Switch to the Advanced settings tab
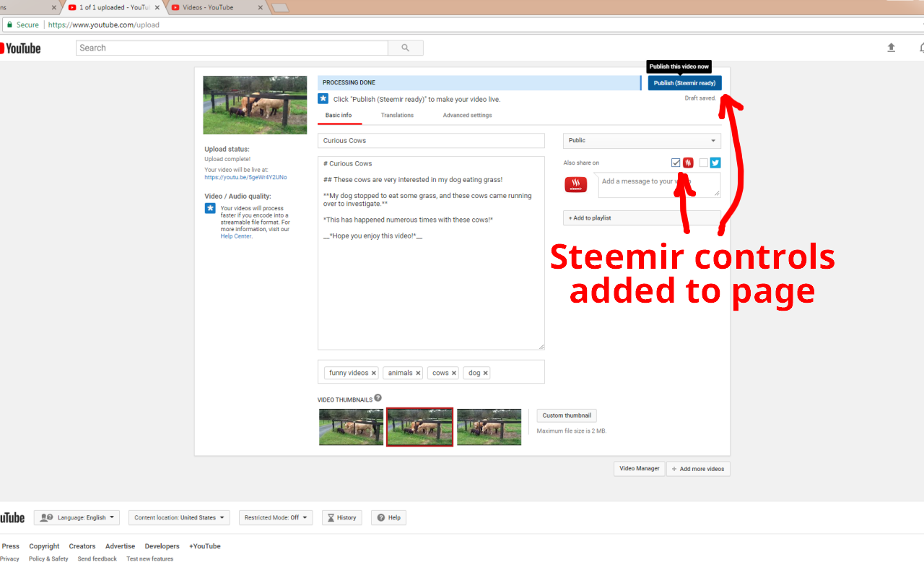The width and height of the screenshot is (924, 578). pos(467,116)
